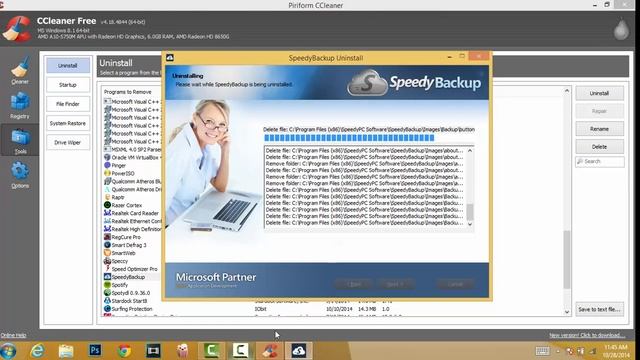Click the uninstall log scrollbar thumb

coord(470,212)
